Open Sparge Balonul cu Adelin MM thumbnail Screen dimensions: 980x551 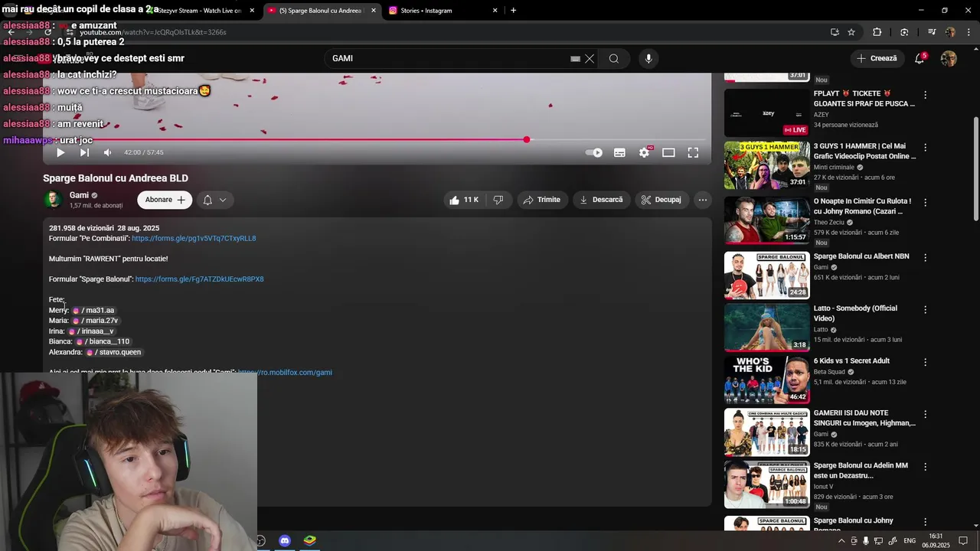[766, 484]
